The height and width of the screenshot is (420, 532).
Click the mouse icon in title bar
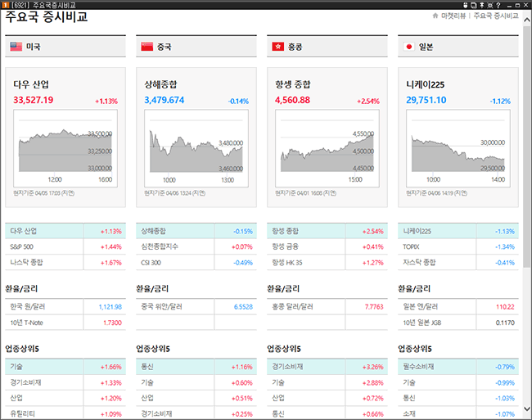click(466, 5)
